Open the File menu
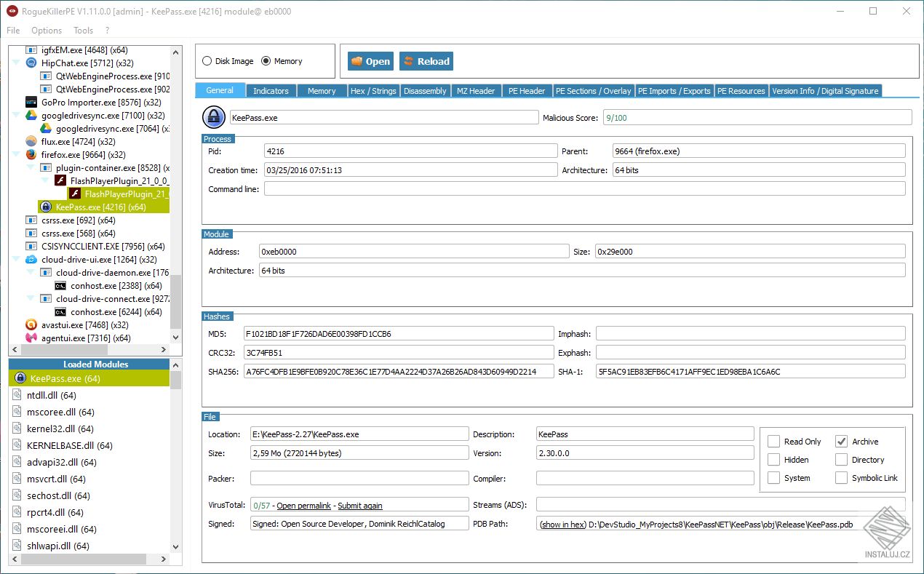 (13, 31)
